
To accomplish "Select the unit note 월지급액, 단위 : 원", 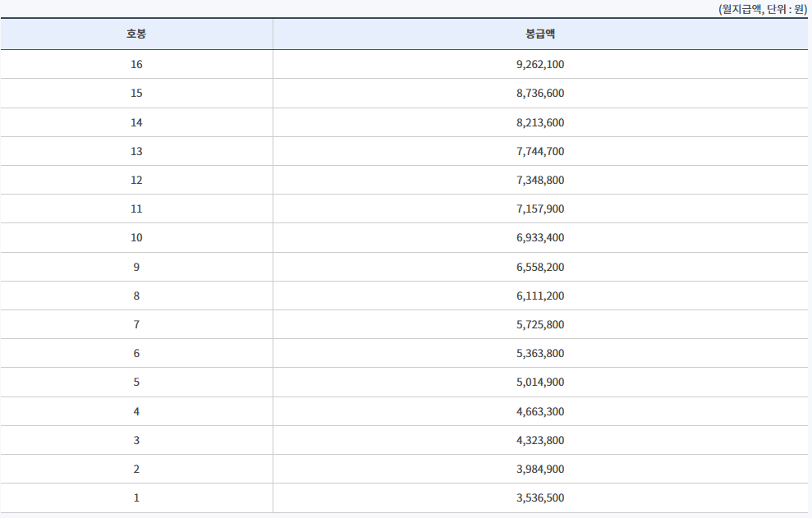I will pos(762,9).
